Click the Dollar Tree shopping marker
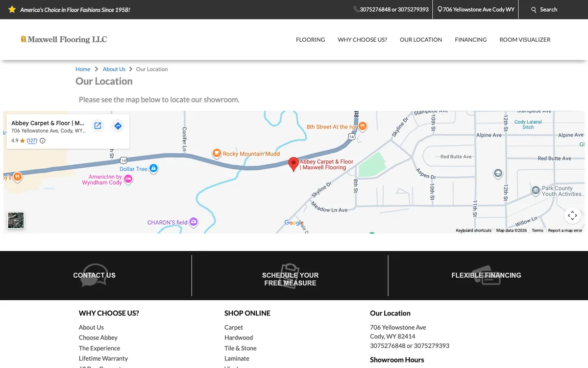This screenshot has width=588, height=368. [153, 169]
